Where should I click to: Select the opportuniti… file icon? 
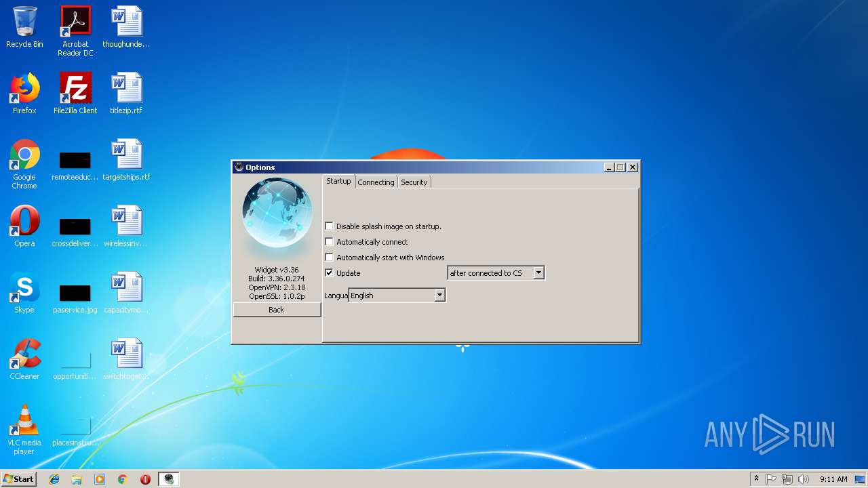[x=75, y=365]
